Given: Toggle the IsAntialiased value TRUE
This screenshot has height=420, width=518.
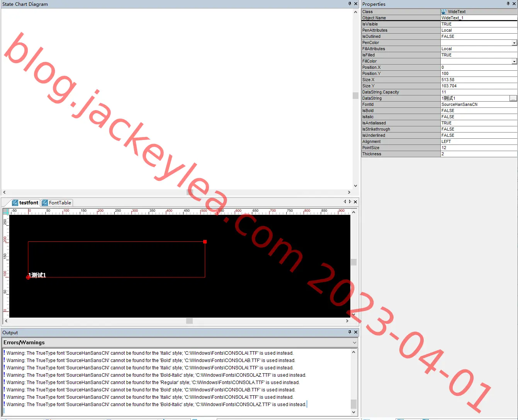Looking at the screenshot, I should 479,123.
